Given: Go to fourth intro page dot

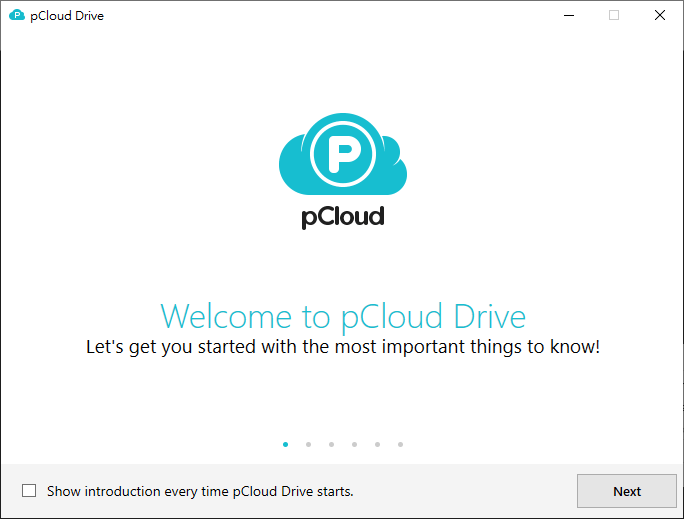Looking at the screenshot, I should (355, 444).
